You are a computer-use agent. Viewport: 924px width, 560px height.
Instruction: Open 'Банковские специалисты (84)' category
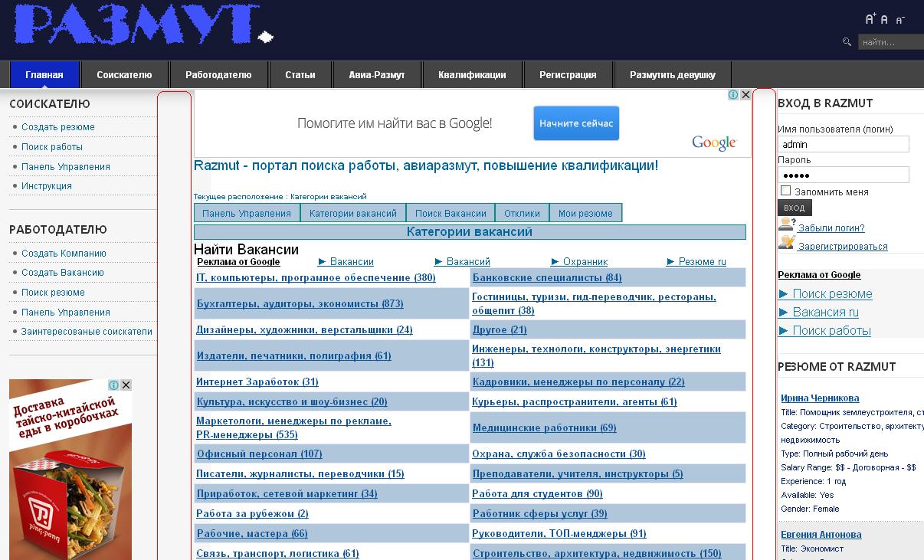click(547, 278)
